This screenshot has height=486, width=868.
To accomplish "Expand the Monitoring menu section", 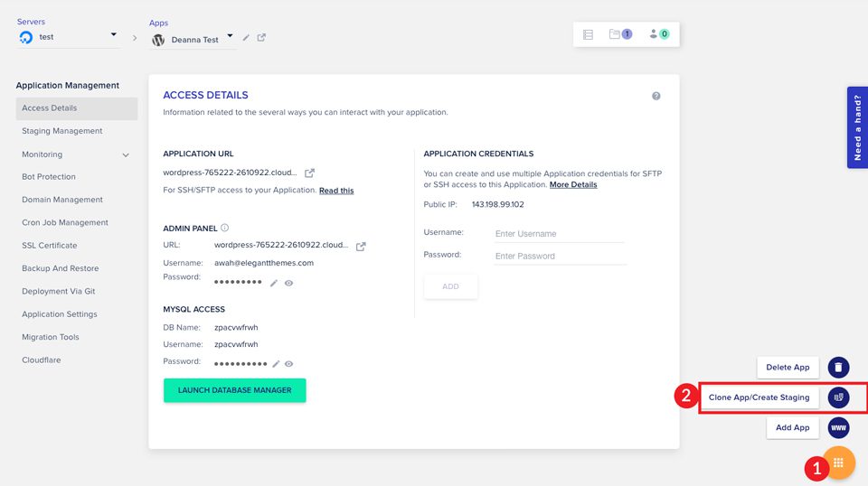I will pyautogui.click(x=126, y=154).
